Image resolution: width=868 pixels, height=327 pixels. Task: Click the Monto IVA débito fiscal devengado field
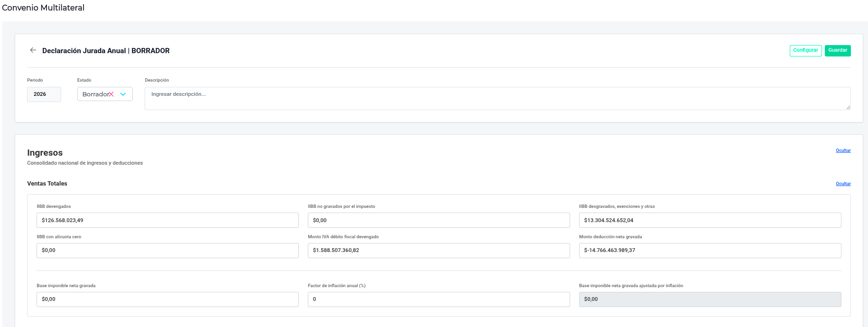coord(439,251)
